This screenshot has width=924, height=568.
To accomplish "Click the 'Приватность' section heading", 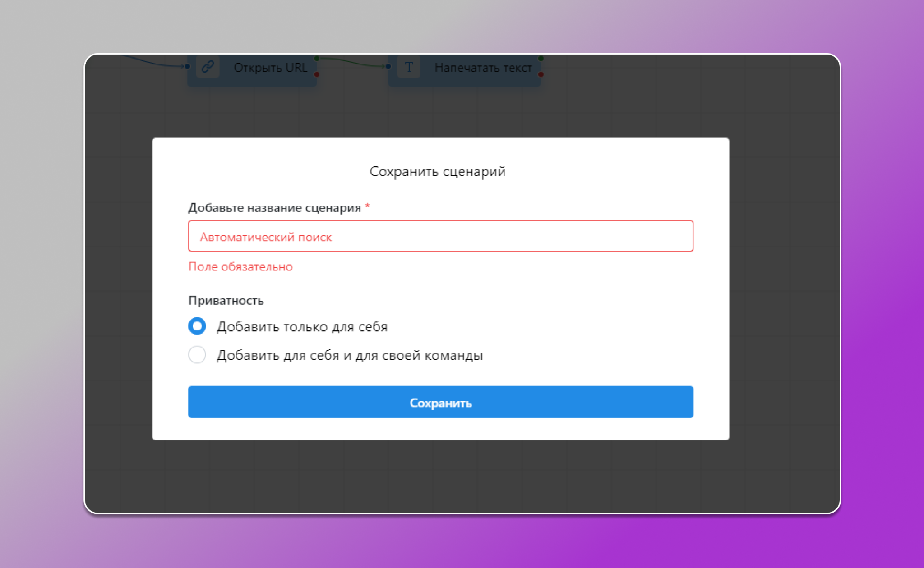I will pyautogui.click(x=226, y=301).
